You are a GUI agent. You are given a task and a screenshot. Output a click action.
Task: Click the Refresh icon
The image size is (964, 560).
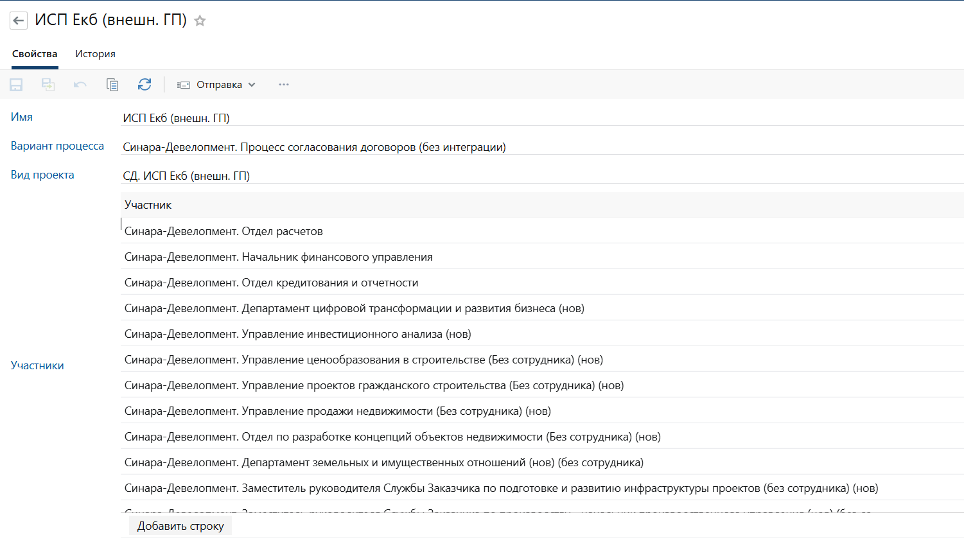coord(145,85)
